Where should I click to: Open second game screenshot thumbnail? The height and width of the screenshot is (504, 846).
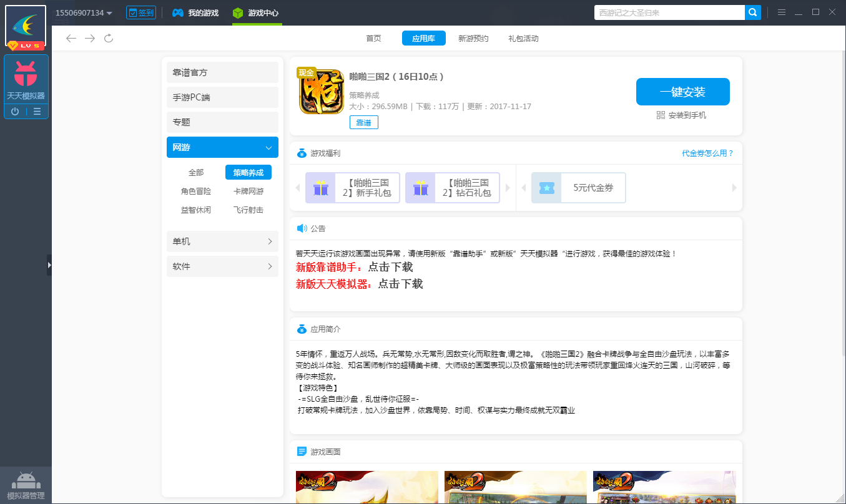click(516, 487)
